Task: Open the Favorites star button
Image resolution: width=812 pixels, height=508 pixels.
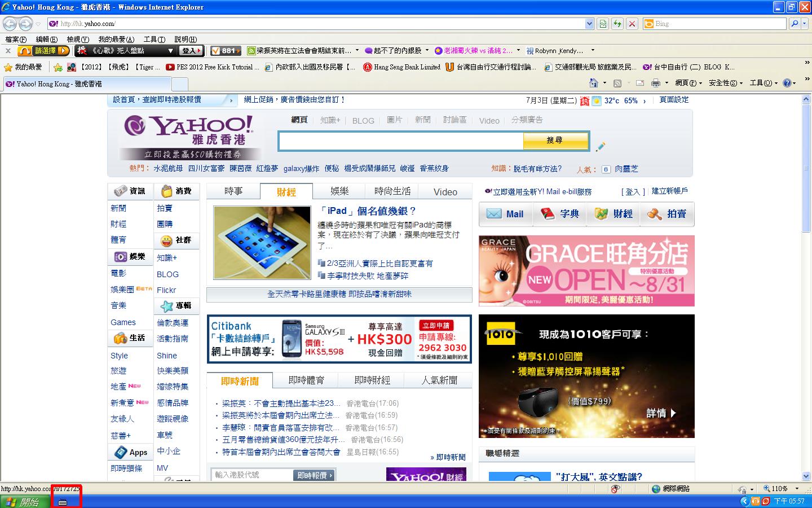Action: pyautogui.click(x=23, y=67)
